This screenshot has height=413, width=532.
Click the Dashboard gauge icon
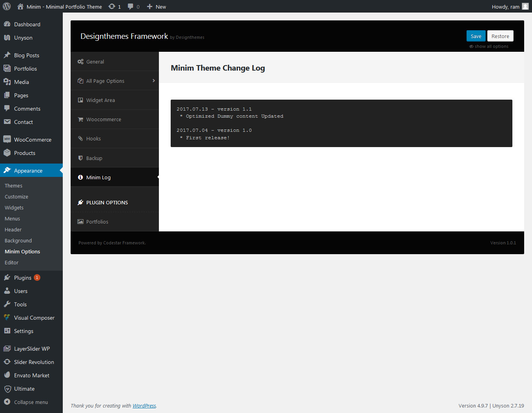7,24
